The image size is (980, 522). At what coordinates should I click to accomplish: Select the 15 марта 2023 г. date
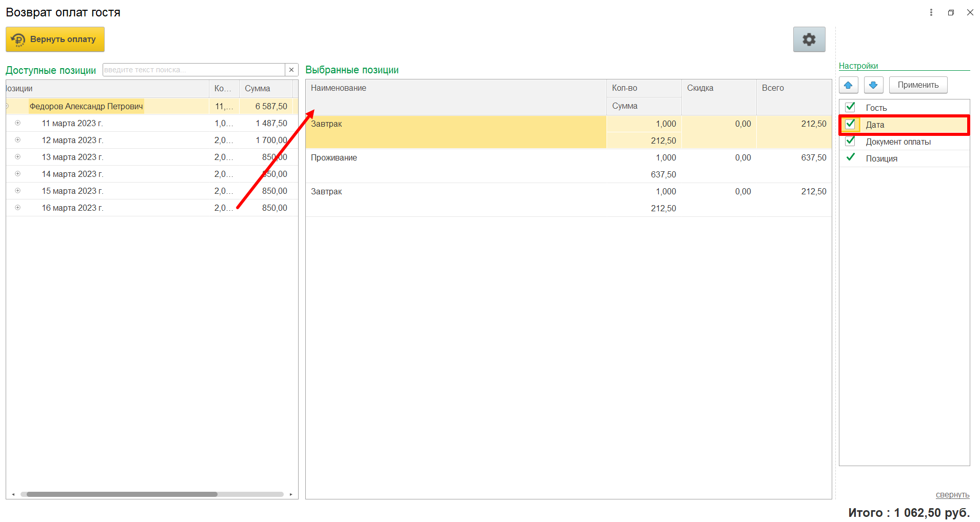click(72, 191)
